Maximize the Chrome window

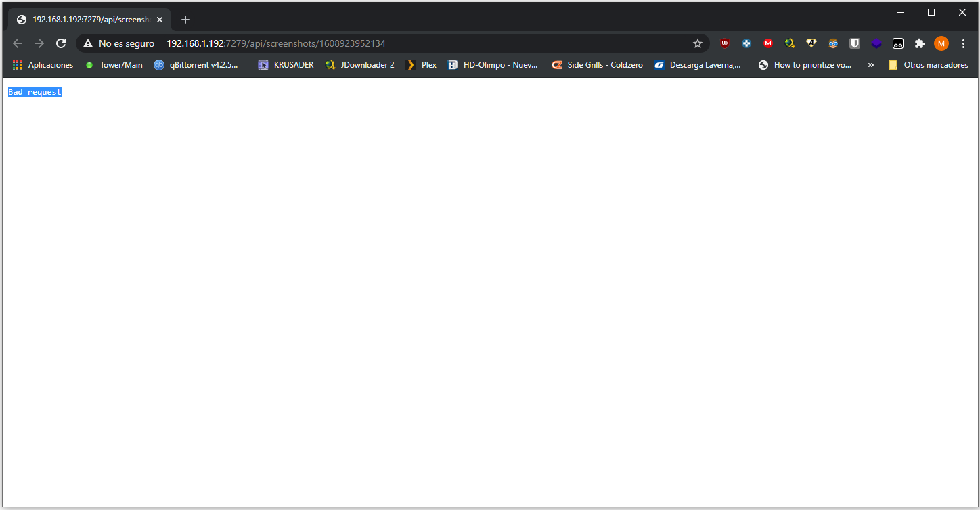(x=931, y=12)
